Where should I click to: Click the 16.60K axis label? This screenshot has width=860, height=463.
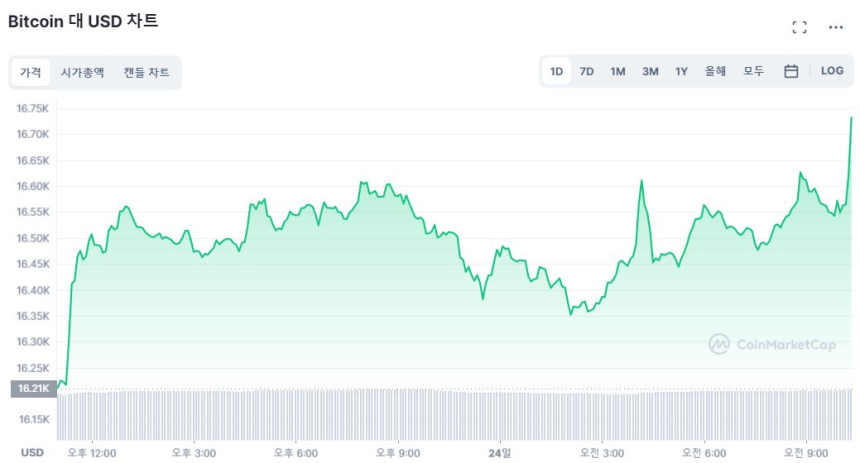pyautogui.click(x=32, y=187)
